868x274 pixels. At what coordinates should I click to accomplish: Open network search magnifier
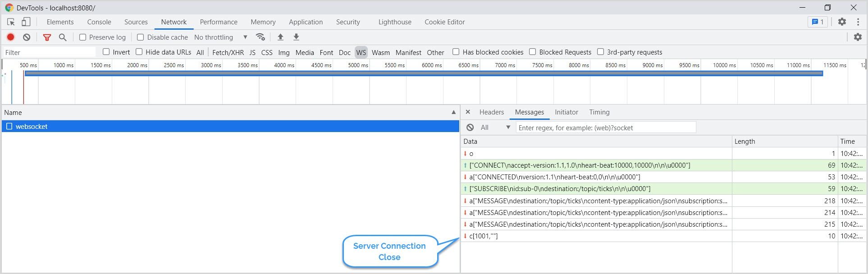[x=63, y=37]
